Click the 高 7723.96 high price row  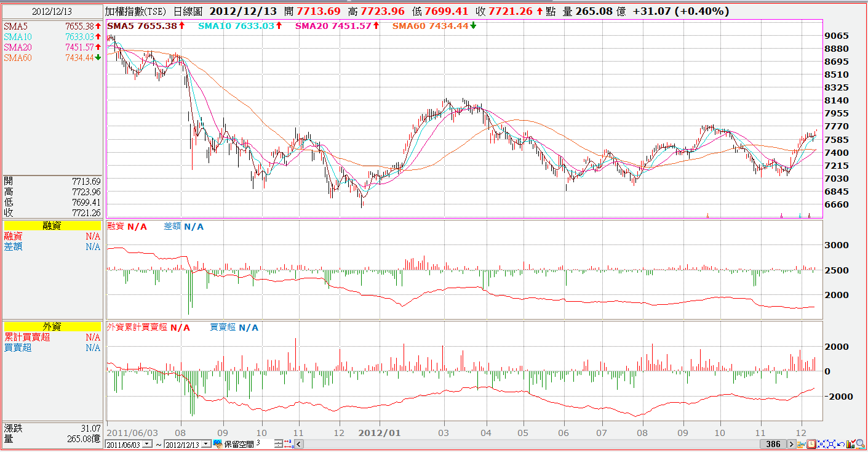pos(52,192)
